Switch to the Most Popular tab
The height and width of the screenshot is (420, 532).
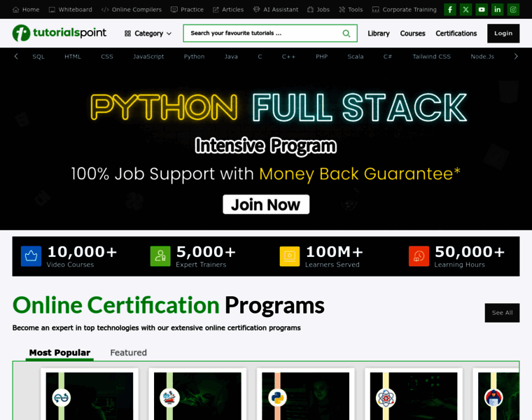click(59, 353)
